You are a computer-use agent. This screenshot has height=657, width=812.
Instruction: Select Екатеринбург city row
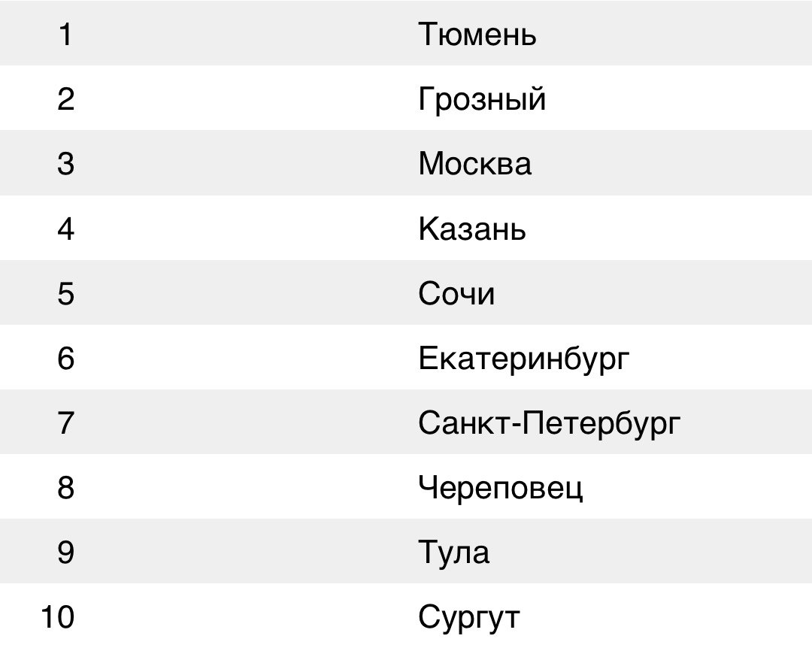click(406, 357)
